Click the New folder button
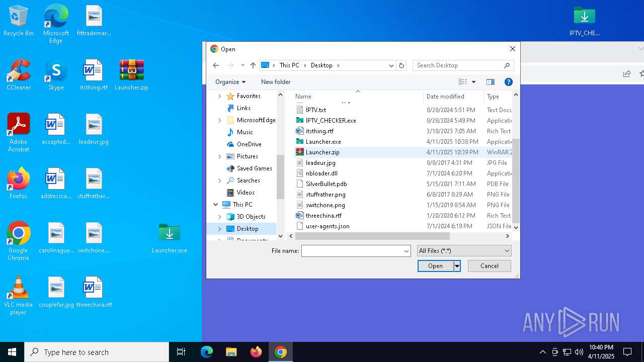The width and height of the screenshot is (644, 362). (276, 82)
